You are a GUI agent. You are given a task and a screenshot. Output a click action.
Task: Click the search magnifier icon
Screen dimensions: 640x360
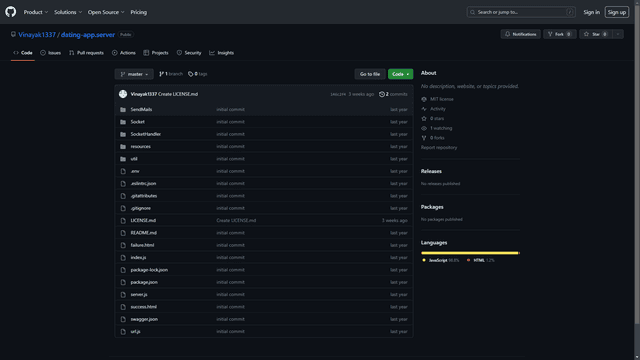coord(473,12)
